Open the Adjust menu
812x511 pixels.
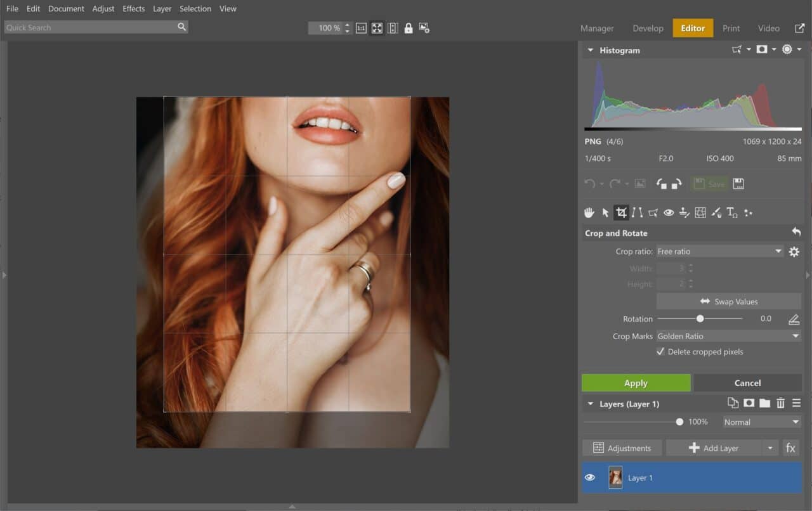click(x=103, y=8)
